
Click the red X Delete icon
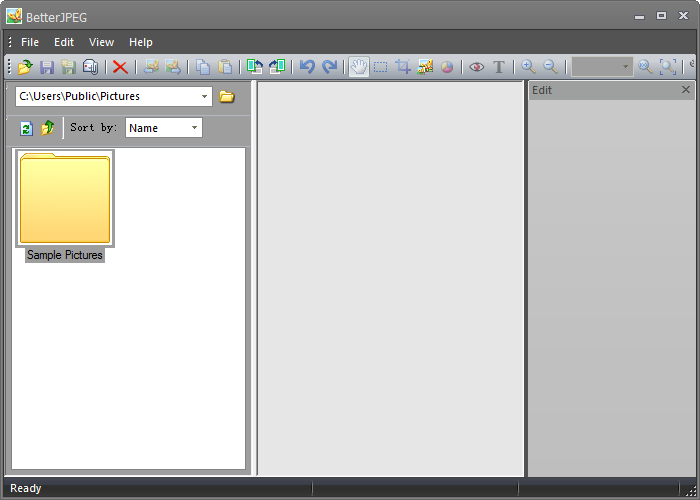point(120,67)
